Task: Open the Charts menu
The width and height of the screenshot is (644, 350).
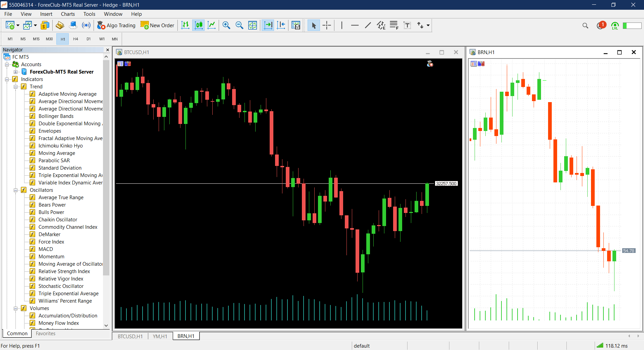Action: [67, 14]
